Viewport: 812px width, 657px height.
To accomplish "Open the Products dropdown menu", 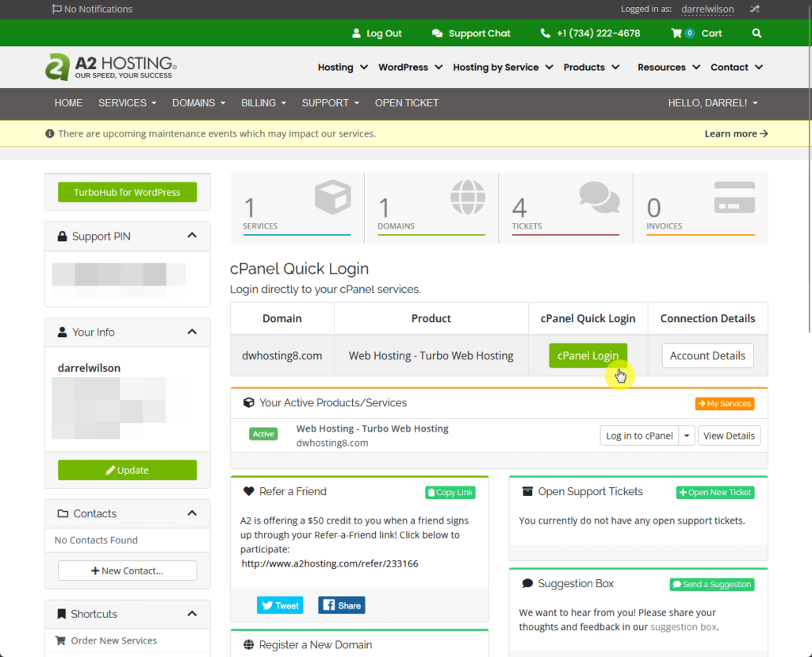I will pos(592,67).
